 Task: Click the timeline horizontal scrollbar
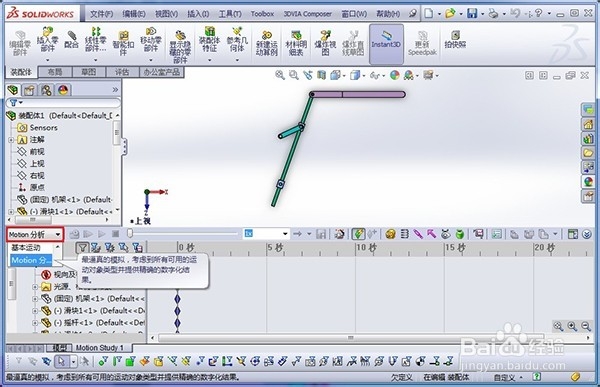351,338
